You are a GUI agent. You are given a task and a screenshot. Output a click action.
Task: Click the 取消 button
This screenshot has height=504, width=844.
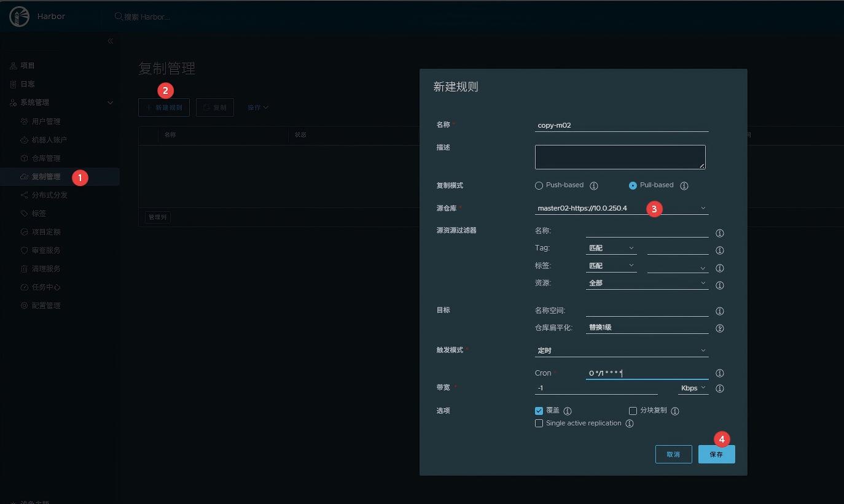coord(673,454)
